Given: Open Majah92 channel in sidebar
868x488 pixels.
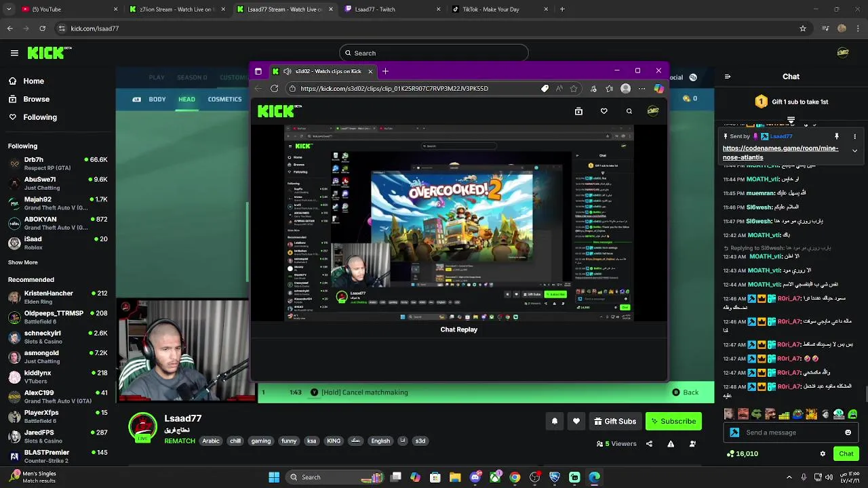Looking at the screenshot, I should click(x=58, y=203).
